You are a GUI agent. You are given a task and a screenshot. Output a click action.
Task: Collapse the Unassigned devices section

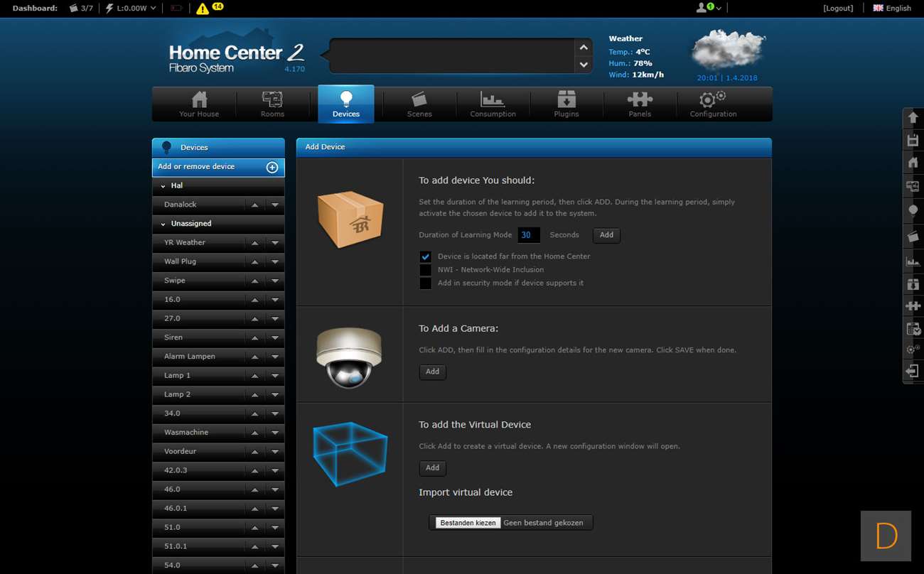point(163,224)
